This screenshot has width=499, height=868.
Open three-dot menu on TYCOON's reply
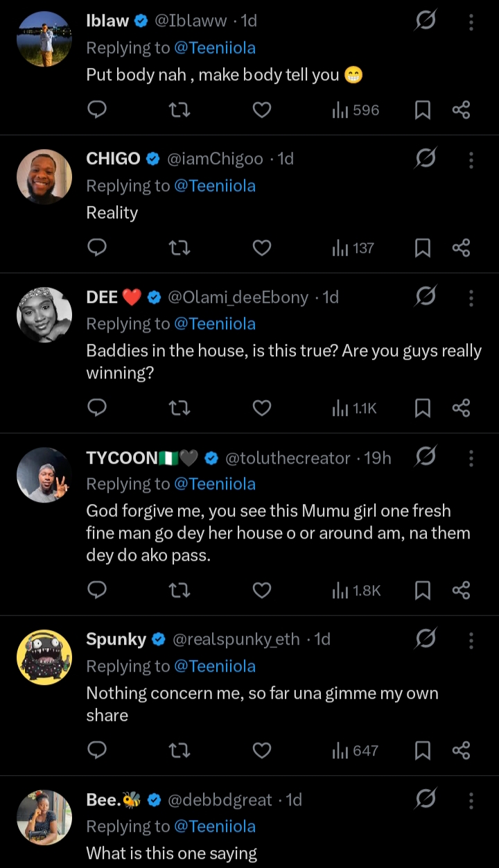coord(471,458)
